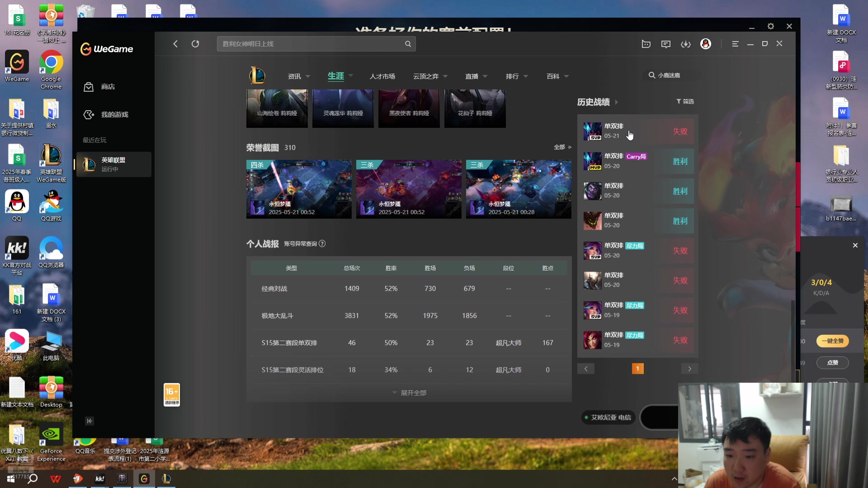868x488 pixels.
Task: Open WeGame desktop shortcut
Action: click(x=17, y=66)
